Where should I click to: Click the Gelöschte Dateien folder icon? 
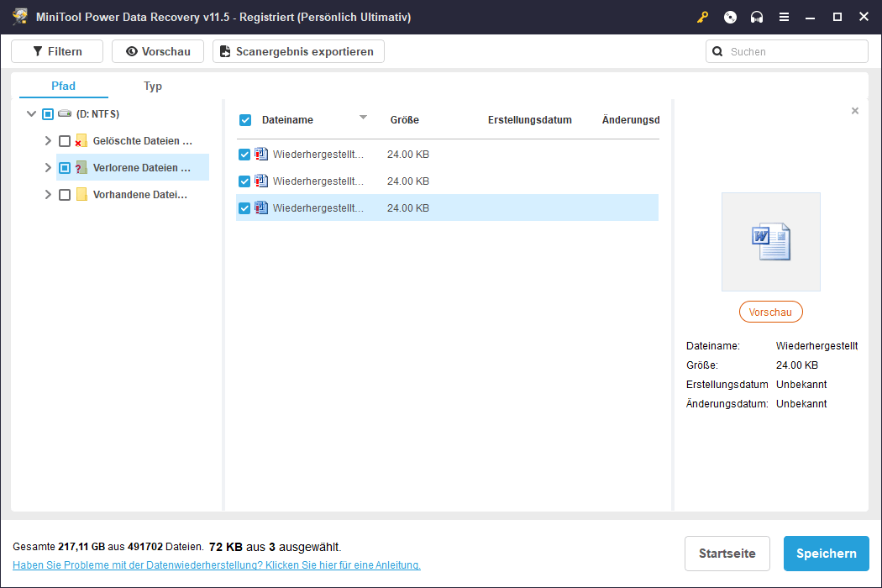click(81, 141)
